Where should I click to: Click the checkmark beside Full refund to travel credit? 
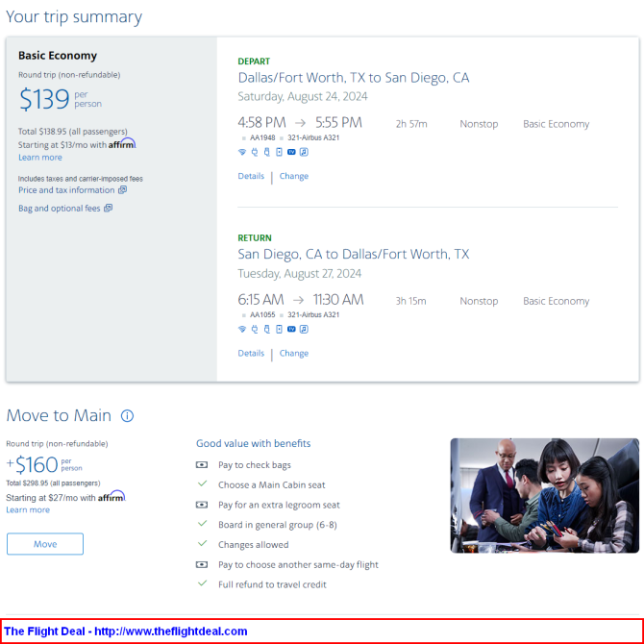click(x=202, y=582)
